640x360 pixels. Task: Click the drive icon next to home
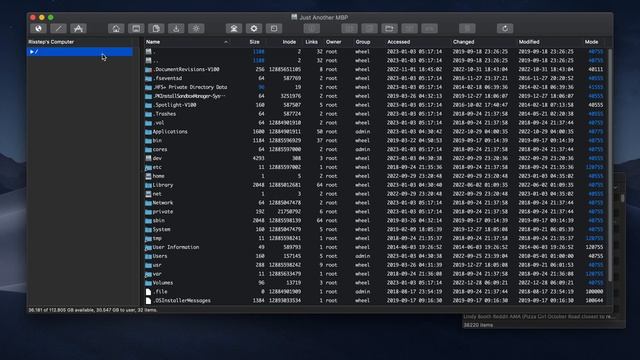[149, 176]
